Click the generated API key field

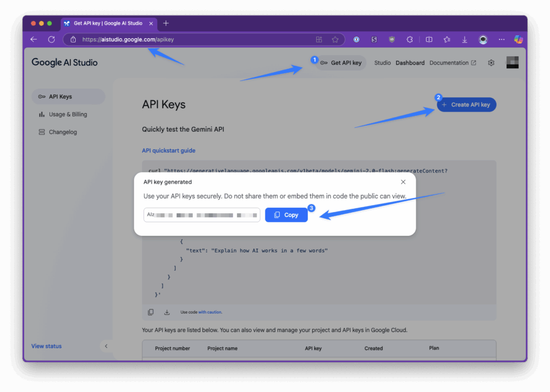[x=202, y=215]
